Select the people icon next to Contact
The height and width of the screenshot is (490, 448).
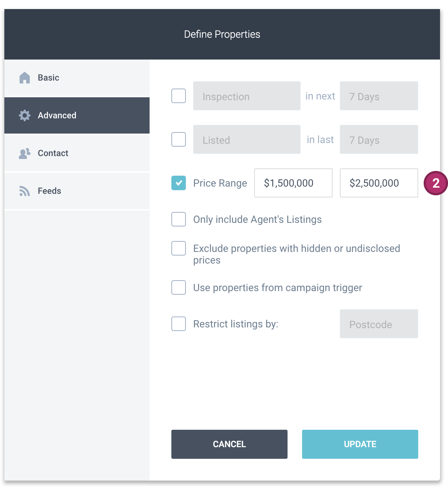tap(24, 153)
